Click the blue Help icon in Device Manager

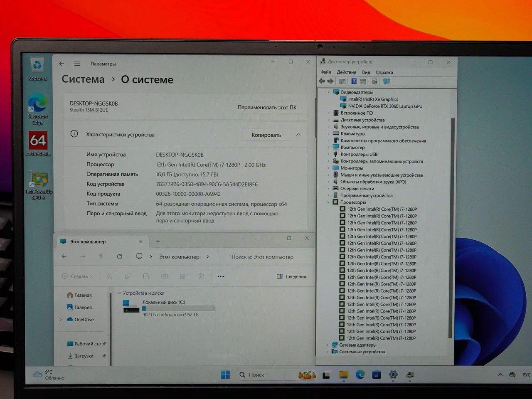click(354, 81)
